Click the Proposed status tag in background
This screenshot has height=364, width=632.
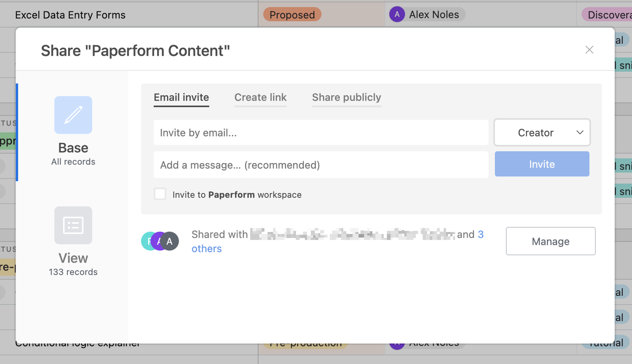[292, 15]
